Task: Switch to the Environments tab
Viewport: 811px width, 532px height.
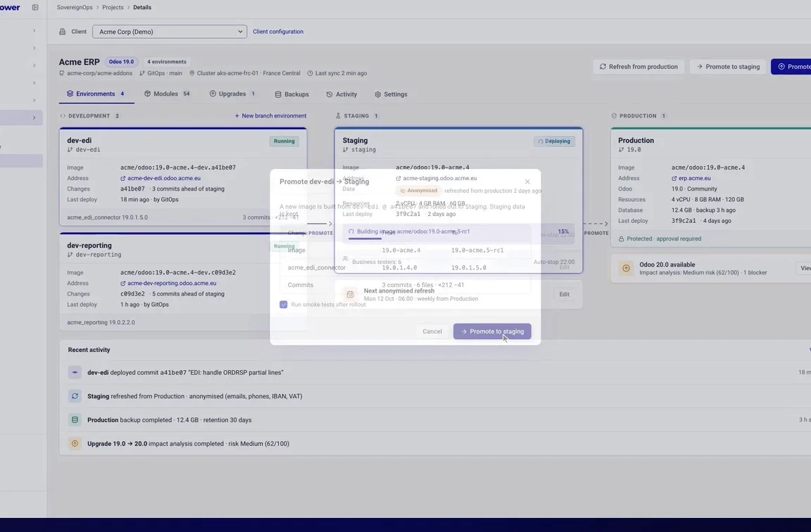Action: (x=96, y=94)
